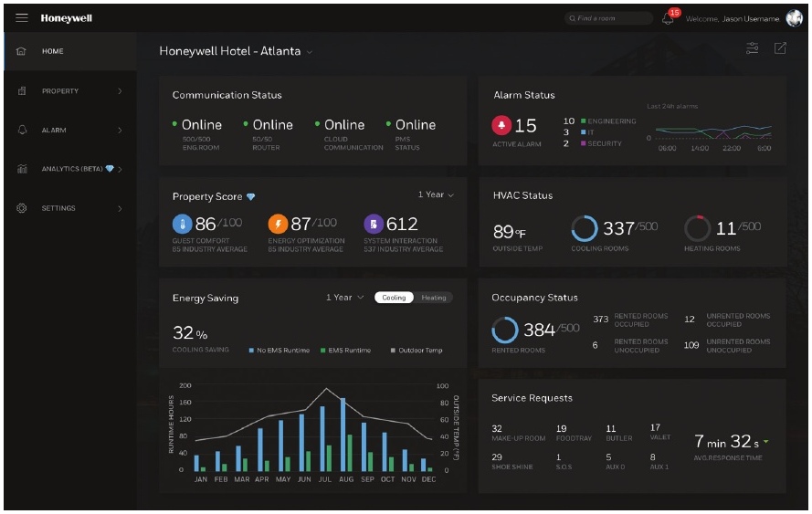Click the Alarm bell icon in sidebar
The width and height of the screenshot is (812, 514).
click(x=22, y=130)
